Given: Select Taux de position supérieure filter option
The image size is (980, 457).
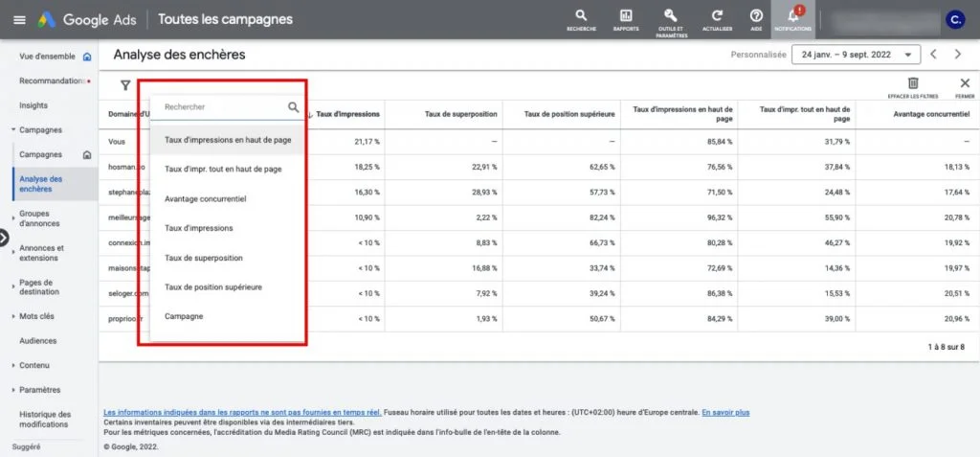Looking at the screenshot, I should click(x=228, y=286).
